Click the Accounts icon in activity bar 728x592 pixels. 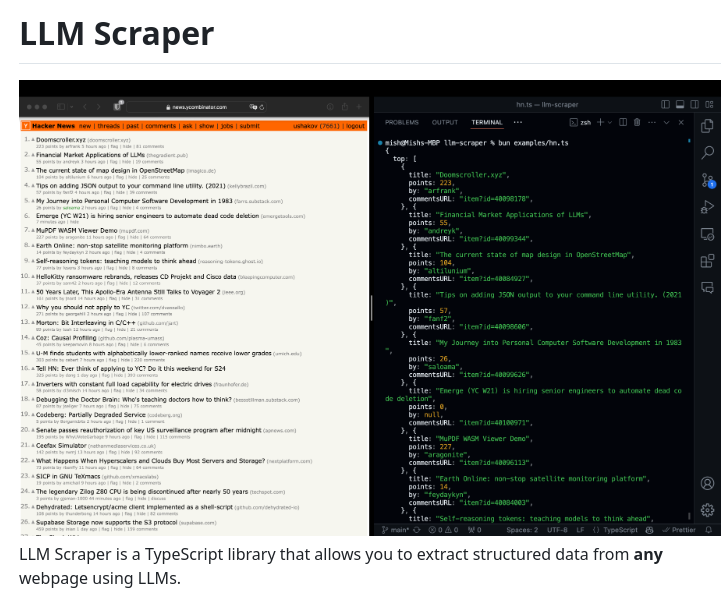coord(707,482)
